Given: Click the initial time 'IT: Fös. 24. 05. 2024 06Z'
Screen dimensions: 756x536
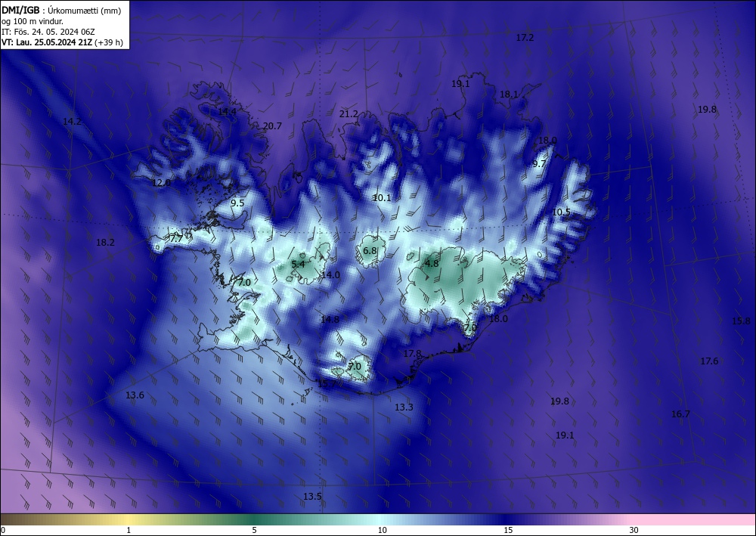Looking at the screenshot, I should pyautogui.click(x=48, y=32).
